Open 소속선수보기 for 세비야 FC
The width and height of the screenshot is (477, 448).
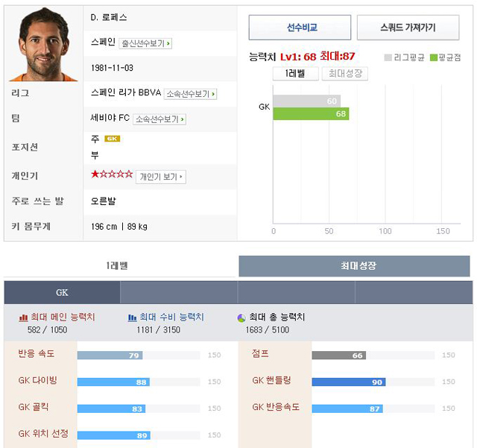[159, 119]
